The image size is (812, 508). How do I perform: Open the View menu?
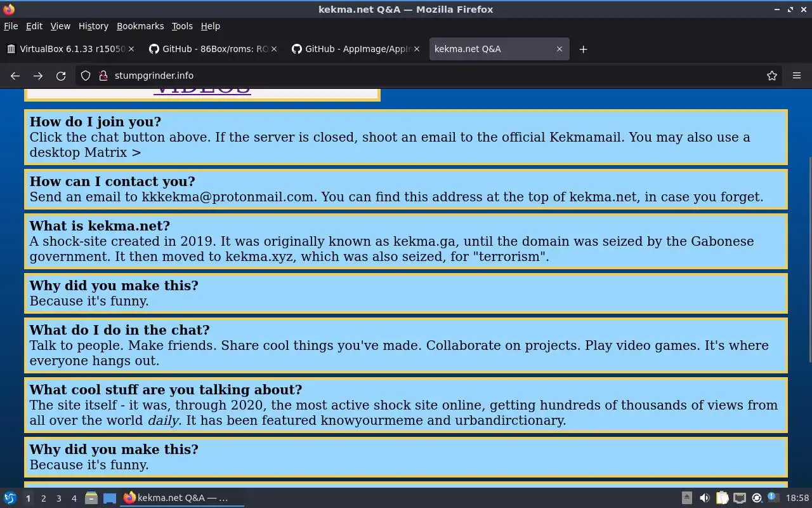tap(60, 26)
